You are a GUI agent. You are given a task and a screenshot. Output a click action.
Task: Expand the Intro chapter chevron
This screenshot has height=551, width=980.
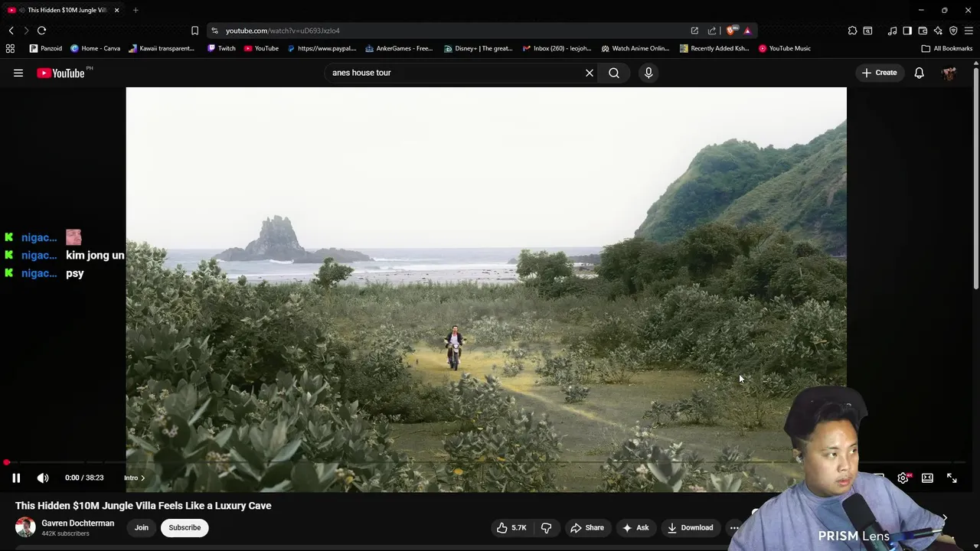tap(142, 478)
